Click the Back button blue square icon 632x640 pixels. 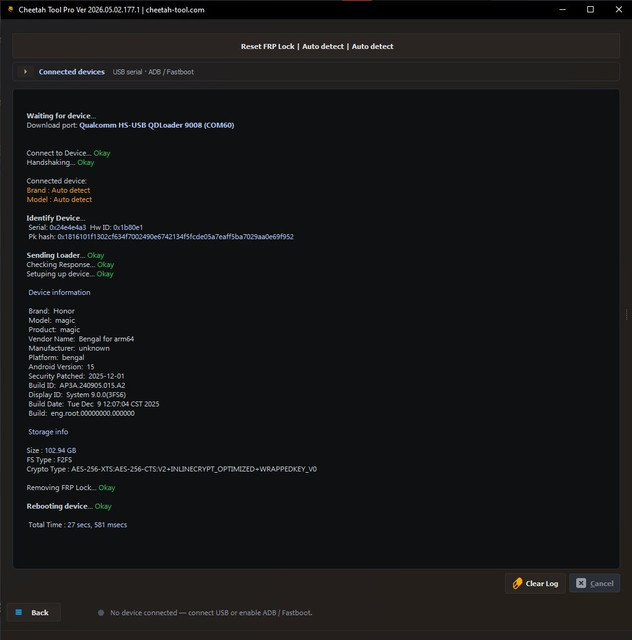19,612
